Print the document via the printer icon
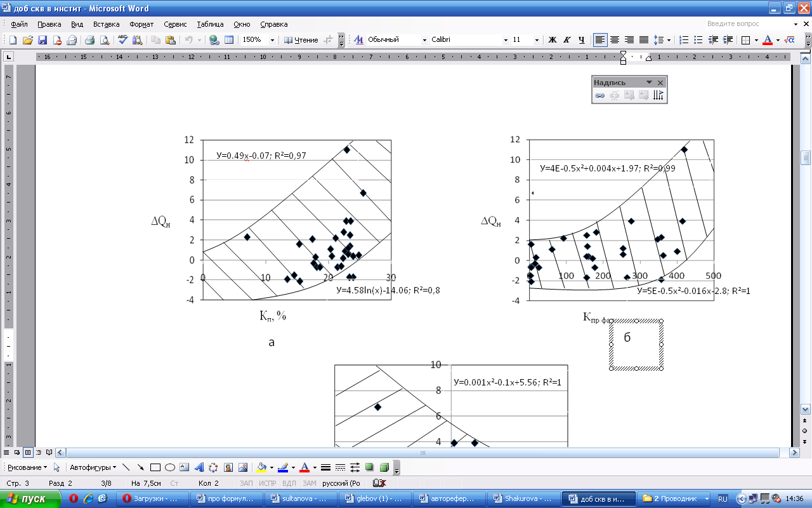The image size is (812, 508). click(x=89, y=40)
